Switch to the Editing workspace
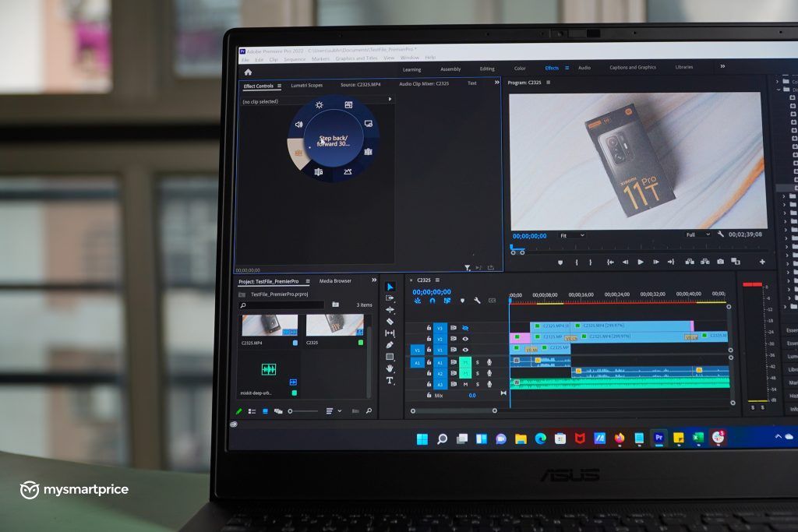798x532 pixels. [487, 69]
